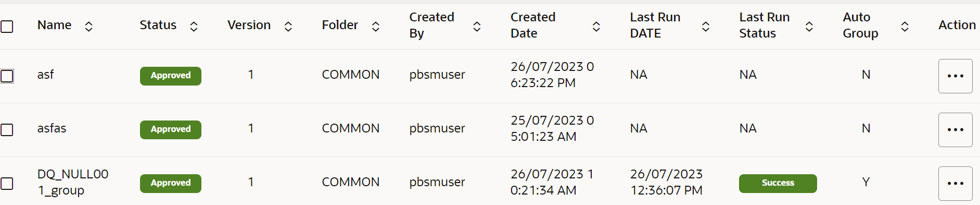Tick the select-all checkbox in header
This screenshot has height=205, width=980.
[x=7, y=26]
